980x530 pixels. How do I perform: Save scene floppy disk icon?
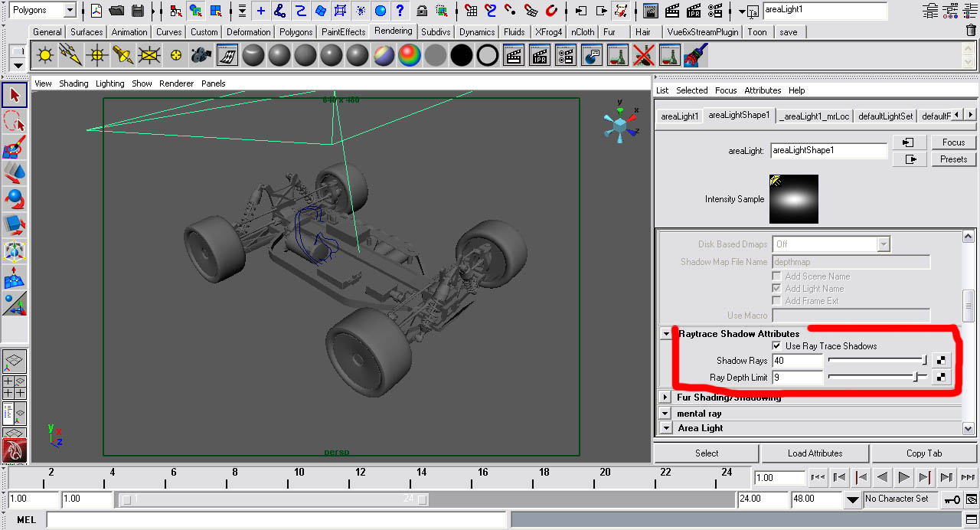138,11
